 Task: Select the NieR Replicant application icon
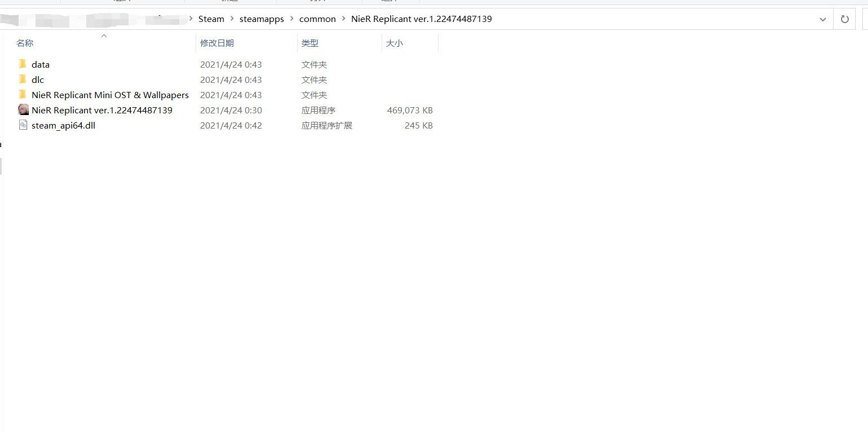point(23,109)
